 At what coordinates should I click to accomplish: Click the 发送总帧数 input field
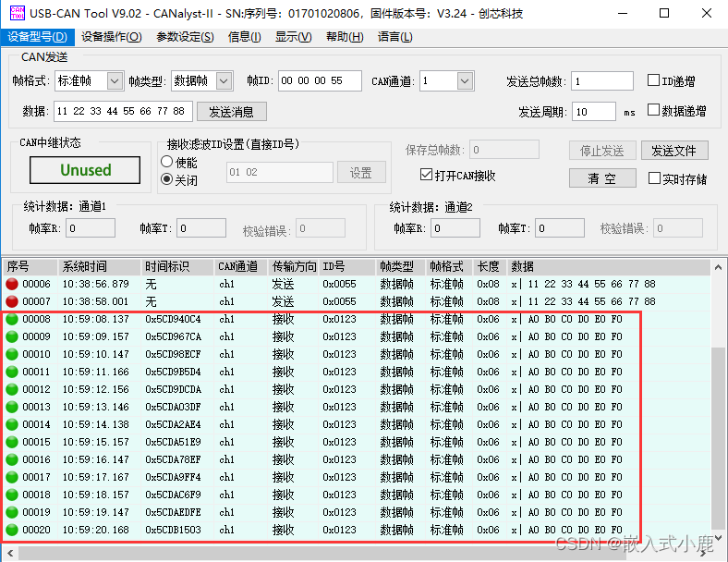pos(602,81)
